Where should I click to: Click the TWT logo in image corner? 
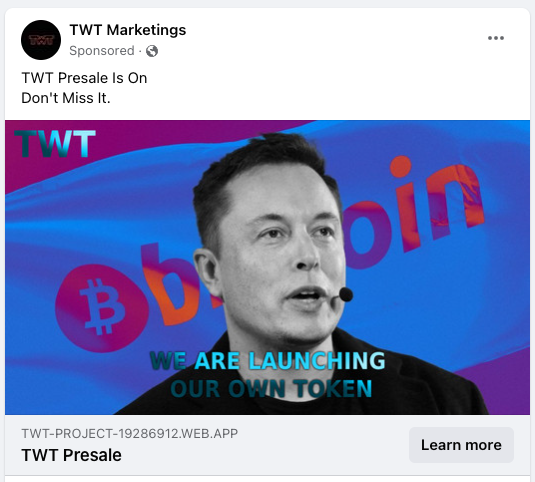pyautogui.click(x=55, y=144)
